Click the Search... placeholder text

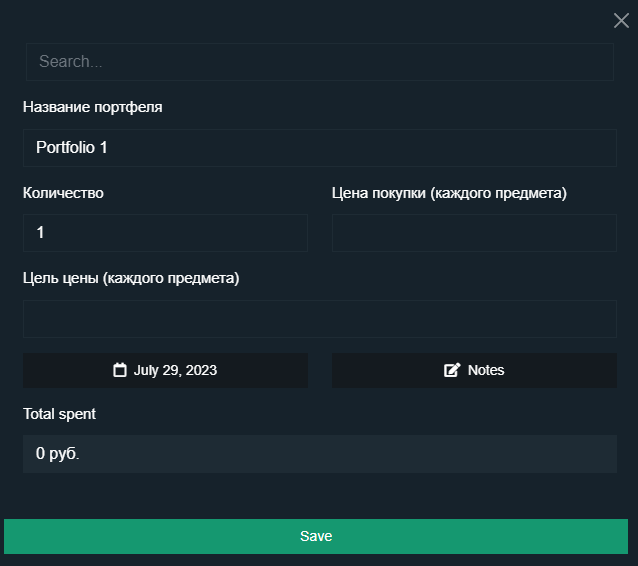pos(71,61)
